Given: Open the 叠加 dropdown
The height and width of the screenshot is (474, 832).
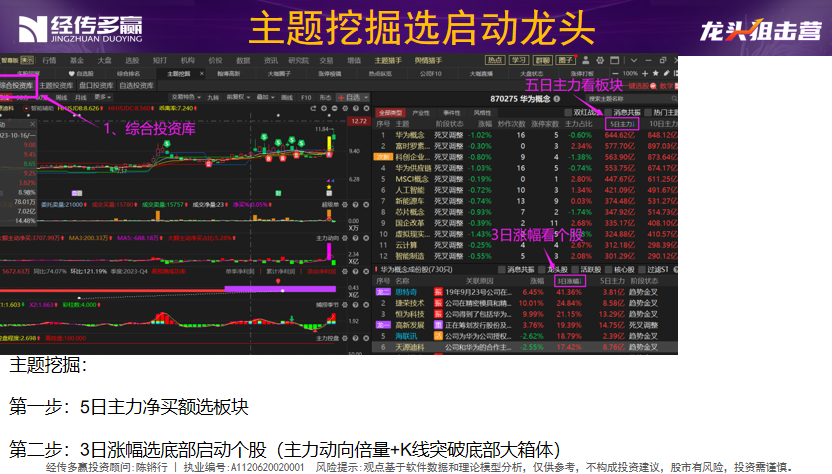Looking at the screenshot, I should click(265, 97).
